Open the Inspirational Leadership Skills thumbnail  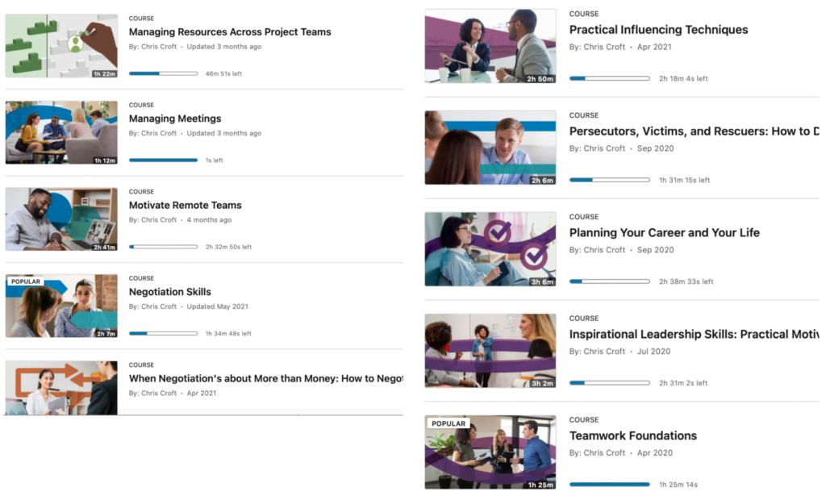(x=490, y=350)
